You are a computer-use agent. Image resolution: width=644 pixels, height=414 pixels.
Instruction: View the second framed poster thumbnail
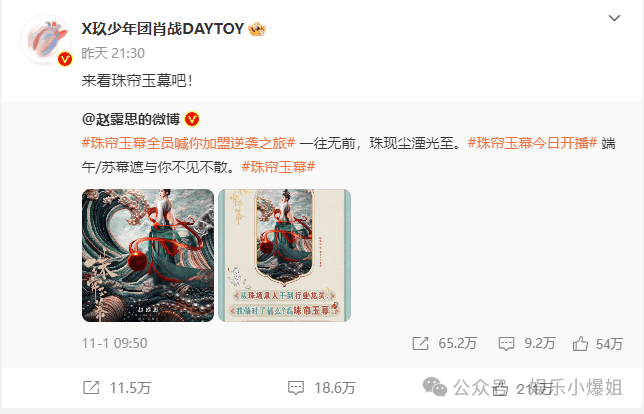(285, 255)
